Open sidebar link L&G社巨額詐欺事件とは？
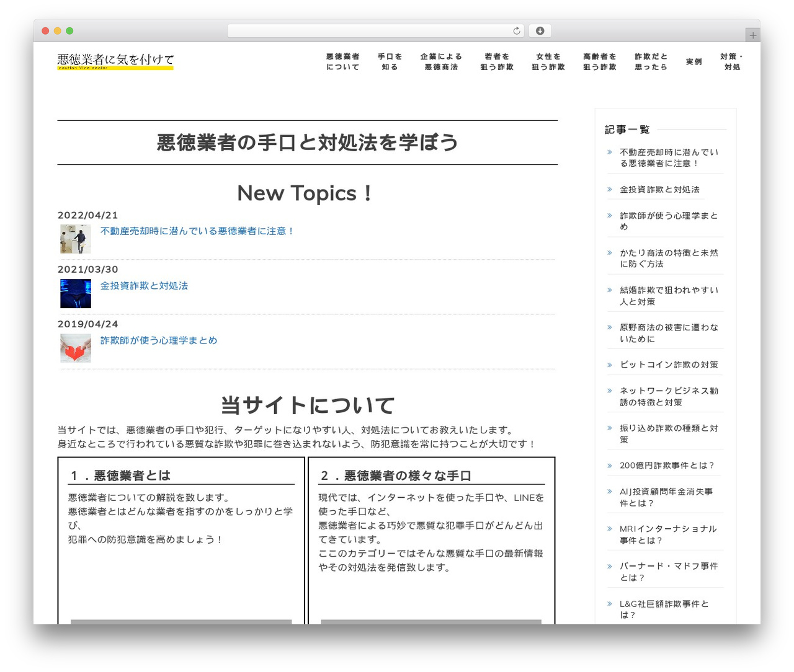The height and width of the screenshot is (672, 794). tap(664, 609)
